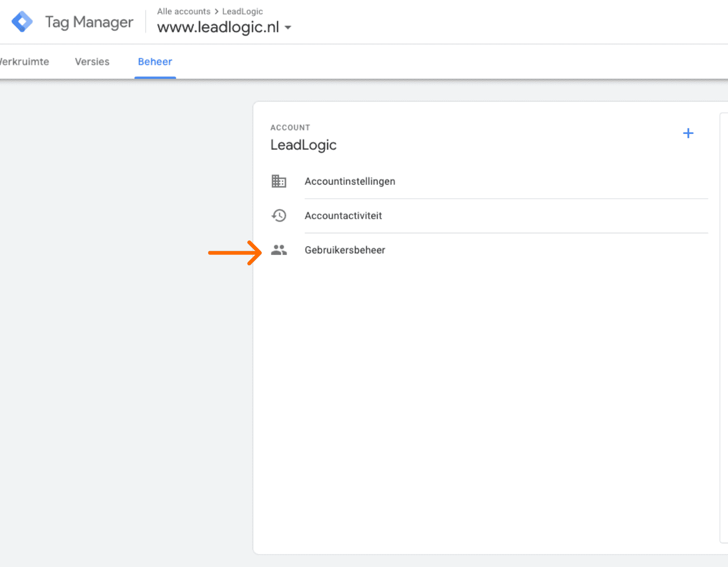This screenshot has height=567, width=728.
Task: Open Accountinstellingen
Action: tap(350, 181)
